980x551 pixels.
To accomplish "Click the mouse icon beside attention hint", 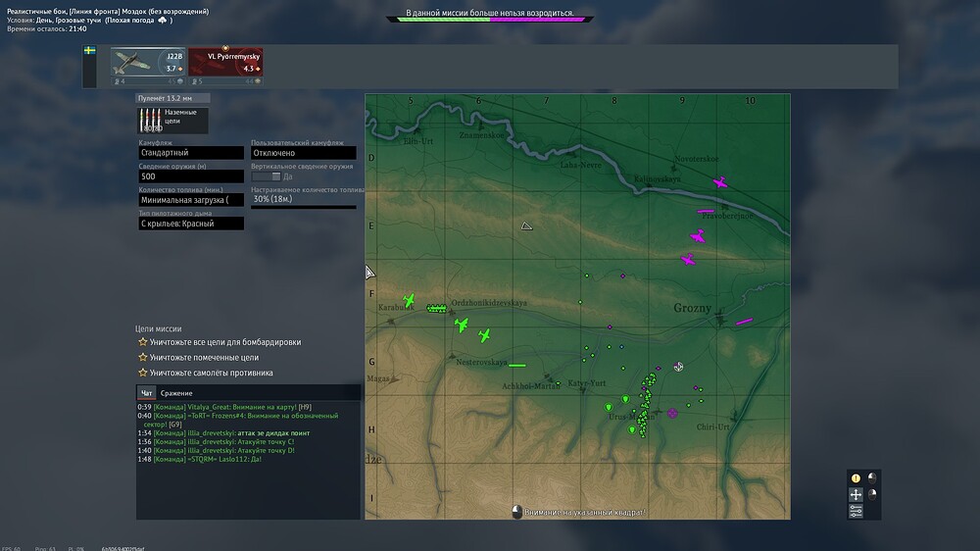I will (516, 512).
